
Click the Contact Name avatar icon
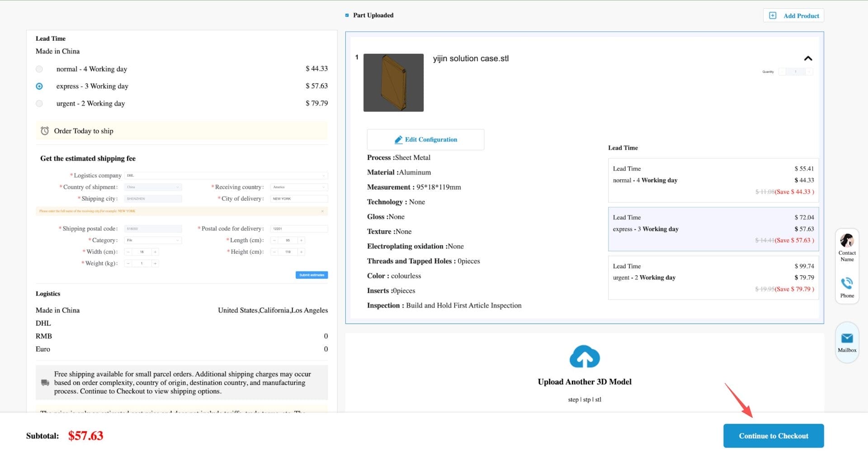pos(846,240)
